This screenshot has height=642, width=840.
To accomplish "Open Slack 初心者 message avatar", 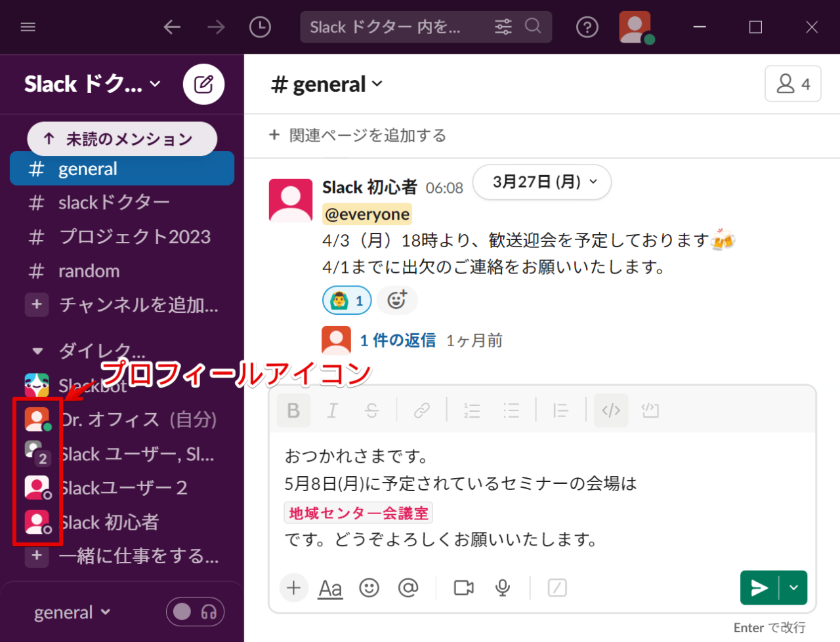I will click(291, 201).
